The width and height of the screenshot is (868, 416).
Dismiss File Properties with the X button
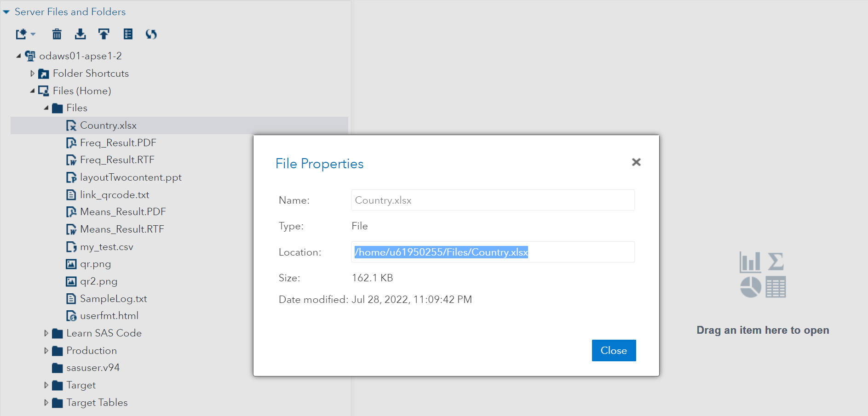click(x=636, y=162)
